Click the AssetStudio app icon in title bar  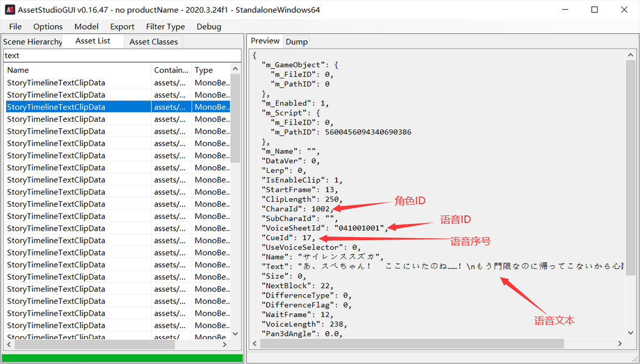point(10,9)
